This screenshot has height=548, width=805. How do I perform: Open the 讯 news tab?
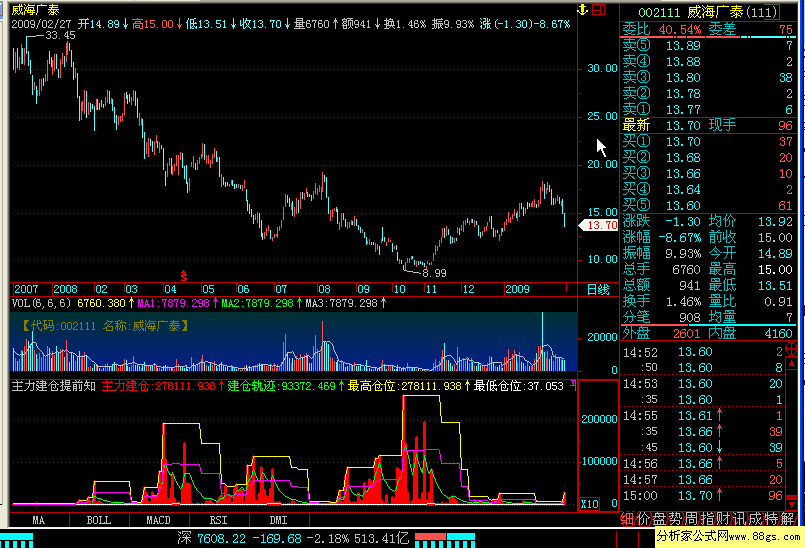click(x=739, y=519)
